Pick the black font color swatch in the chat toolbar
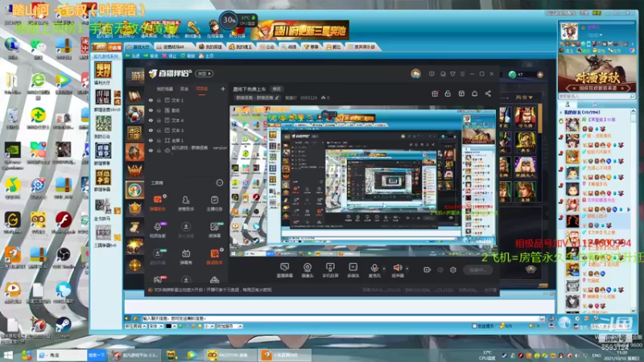 (x=168, y=327)
